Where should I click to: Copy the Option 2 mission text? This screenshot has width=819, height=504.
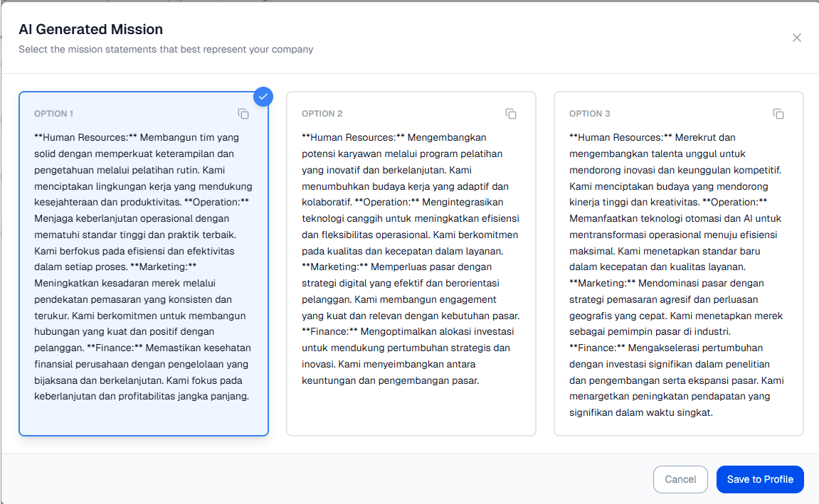coord(511,114)
